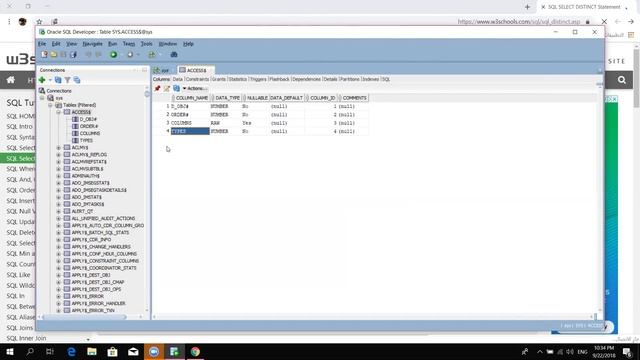640x360 pixels.
Task: Open the Navigate menu
Action: [x=92, y=44]
